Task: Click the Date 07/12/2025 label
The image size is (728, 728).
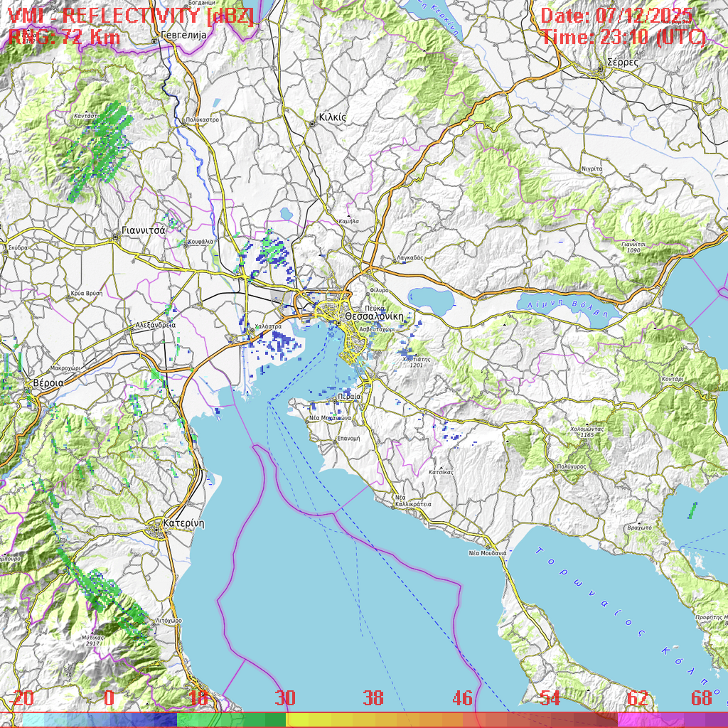Action: 616,16
